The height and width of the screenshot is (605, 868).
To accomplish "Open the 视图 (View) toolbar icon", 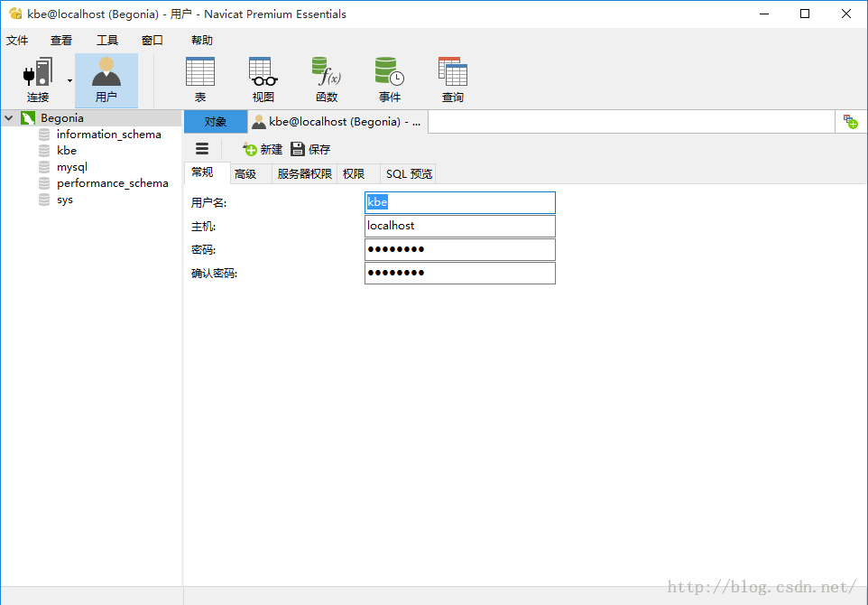I will click(263, 80).
